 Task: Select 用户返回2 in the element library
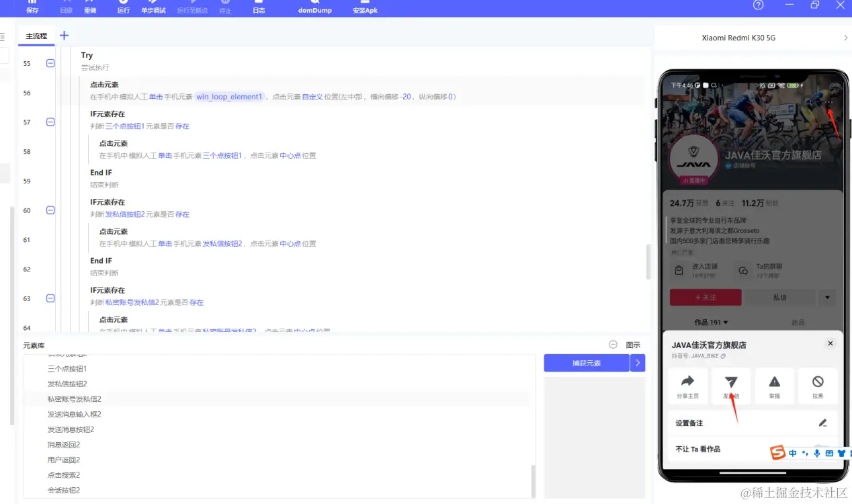[x=64, y=460]
